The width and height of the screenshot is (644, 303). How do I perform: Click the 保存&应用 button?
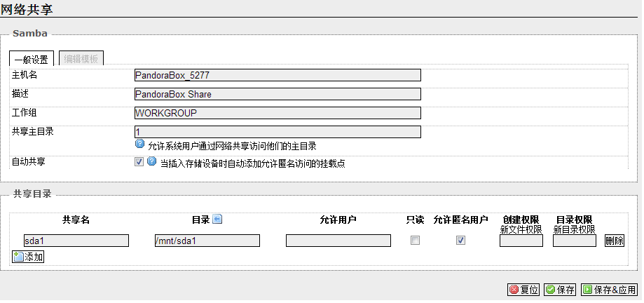point(609,290)
